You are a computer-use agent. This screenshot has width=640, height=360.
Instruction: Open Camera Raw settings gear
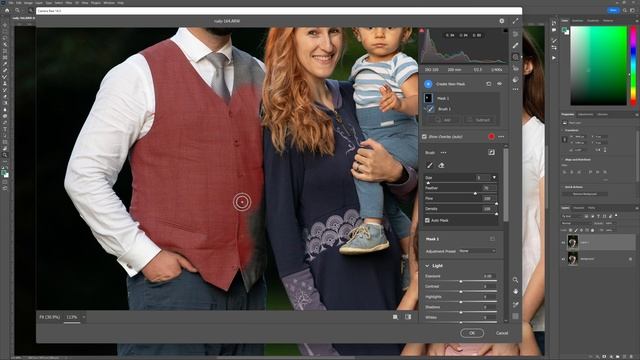[x=502, y=21]
